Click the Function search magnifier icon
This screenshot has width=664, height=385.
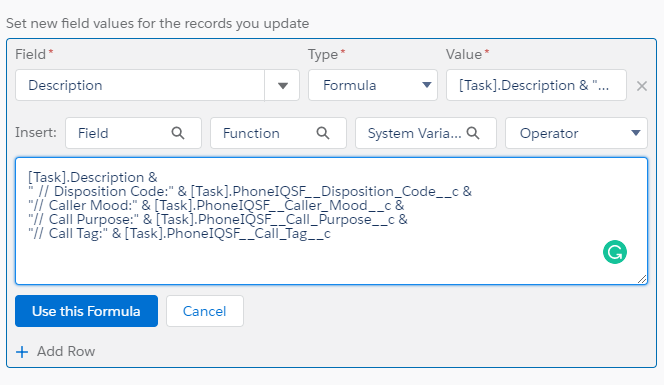(x=323, y=133)
